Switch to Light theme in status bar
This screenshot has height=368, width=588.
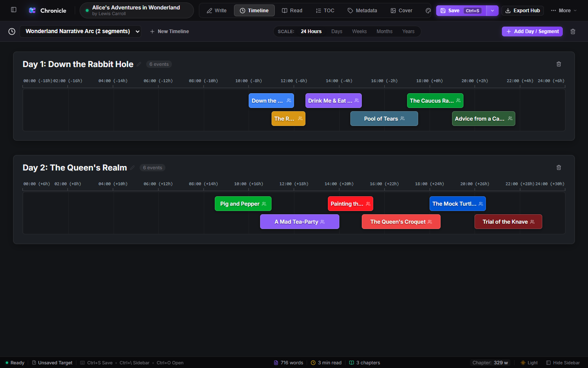click(x=529, y=363)
